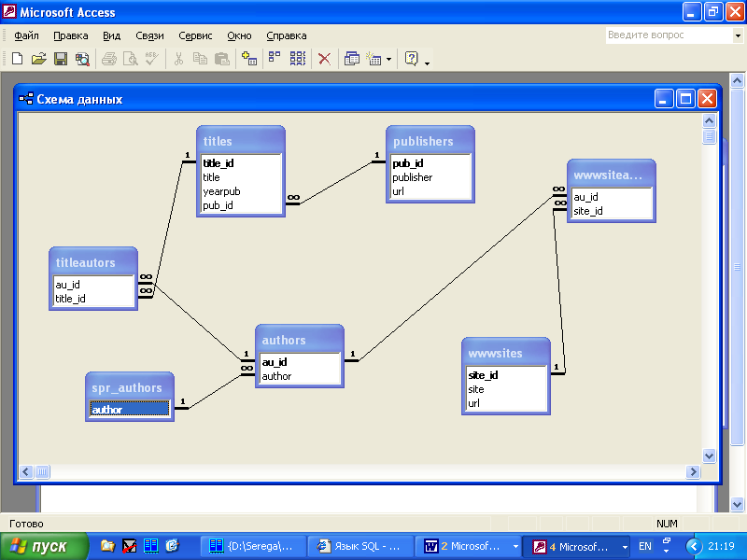The height and width of the screenshot is (560, 747).
Task: Open the New Object dropdown arrow
Action: pos(388,59)
